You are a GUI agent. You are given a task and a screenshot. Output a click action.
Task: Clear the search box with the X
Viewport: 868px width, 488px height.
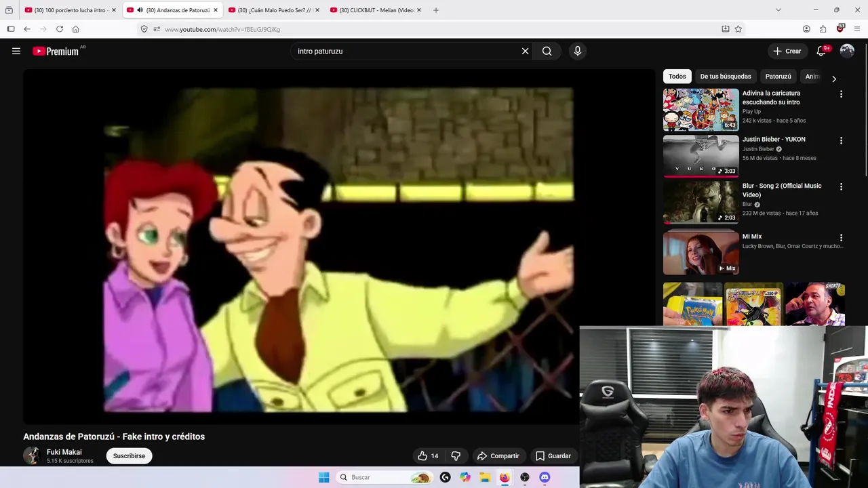click(x=525, y=51)
